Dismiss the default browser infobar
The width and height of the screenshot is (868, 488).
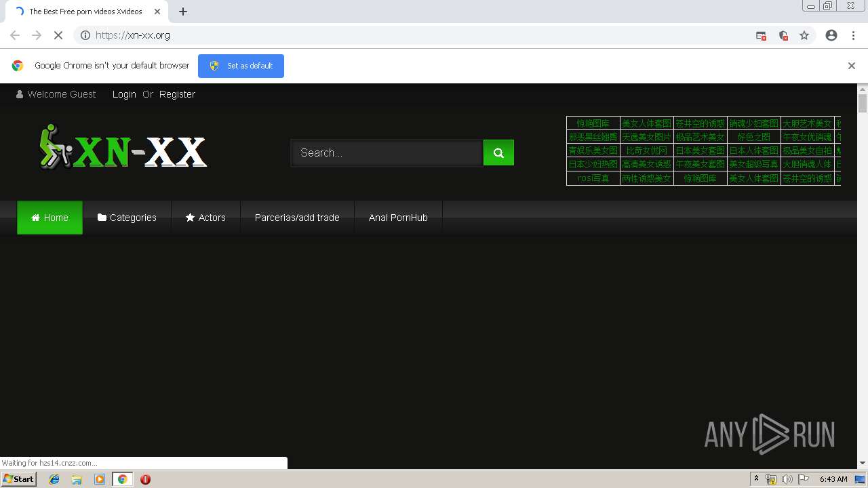tap(851, 66)
